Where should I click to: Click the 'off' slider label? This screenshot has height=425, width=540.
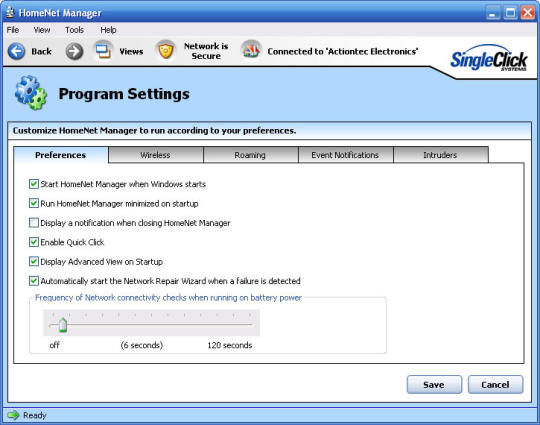54,345
